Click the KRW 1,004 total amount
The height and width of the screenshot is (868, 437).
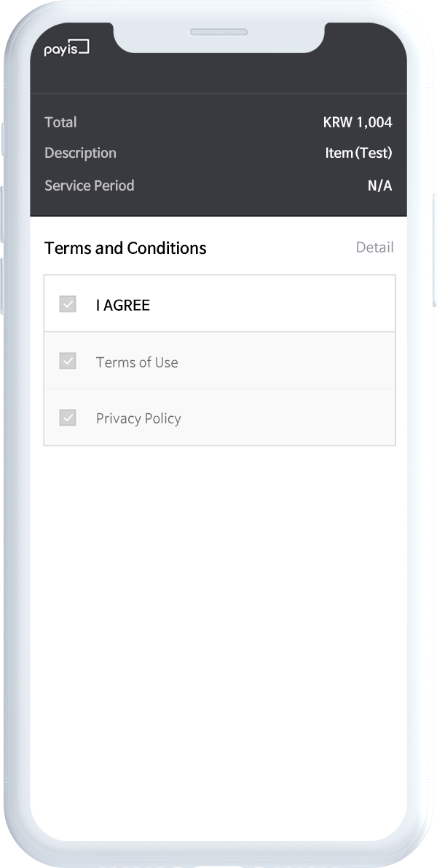point(358,122)
